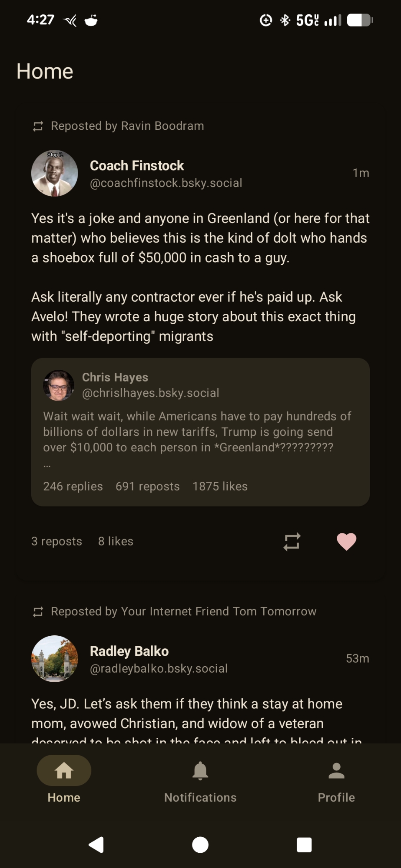Viewport: 401px width, 868px height.
Task: Open "Reposted by Ravin Boodram" label
Action: click(127, 126)
